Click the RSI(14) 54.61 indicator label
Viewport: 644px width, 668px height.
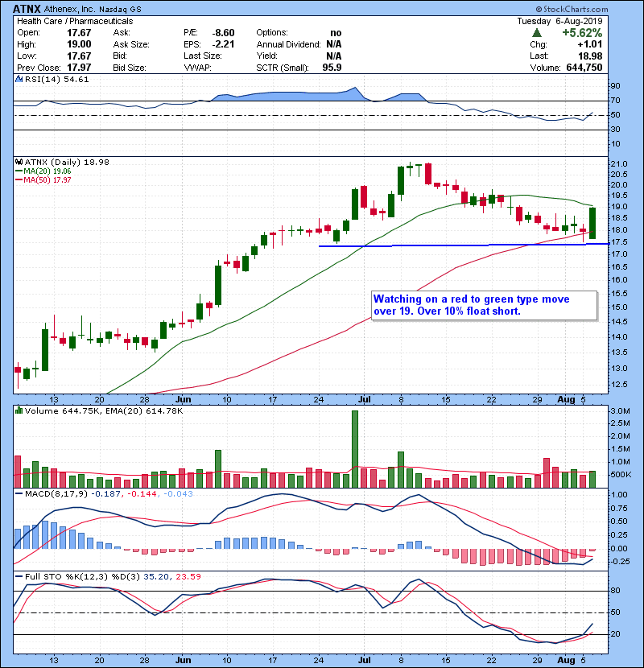[56, 79]
